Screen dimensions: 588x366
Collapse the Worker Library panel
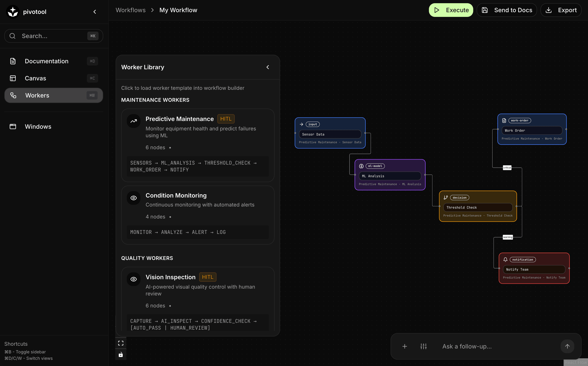point(268,67)
